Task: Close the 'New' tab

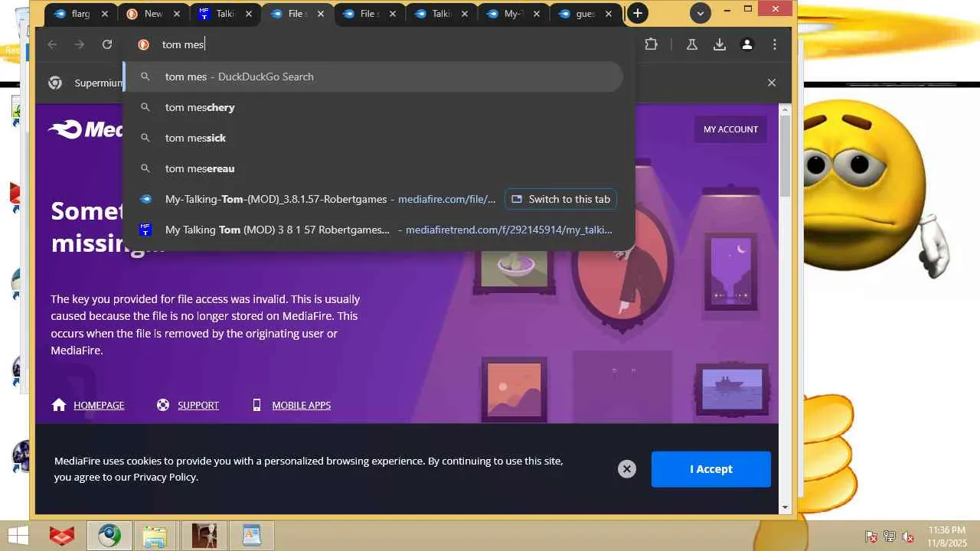Action: pos(177,14)
